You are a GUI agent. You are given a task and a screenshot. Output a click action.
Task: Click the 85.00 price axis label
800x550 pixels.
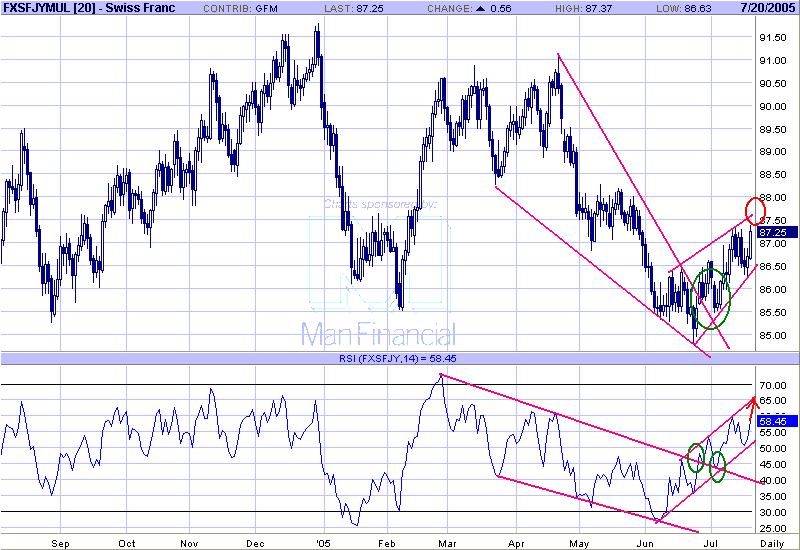(772, 335)
